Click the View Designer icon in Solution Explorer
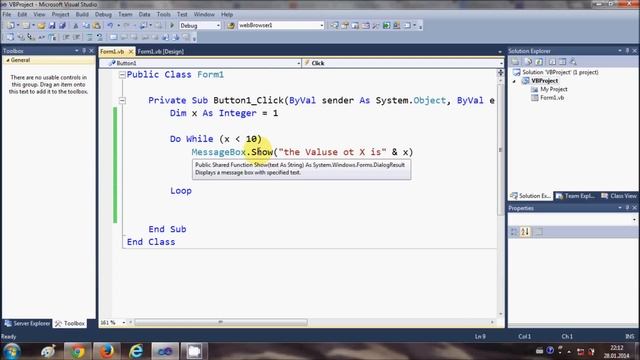 click(x=562, y=62)
